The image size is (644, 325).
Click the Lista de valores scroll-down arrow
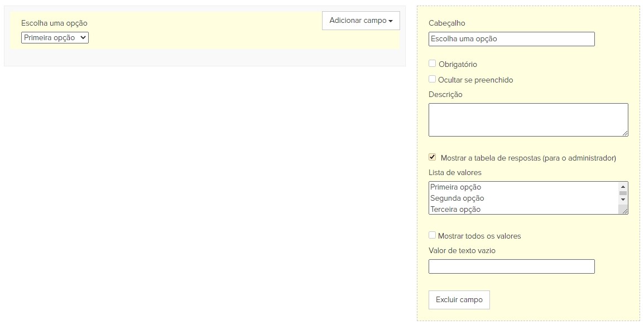[623, 199]
